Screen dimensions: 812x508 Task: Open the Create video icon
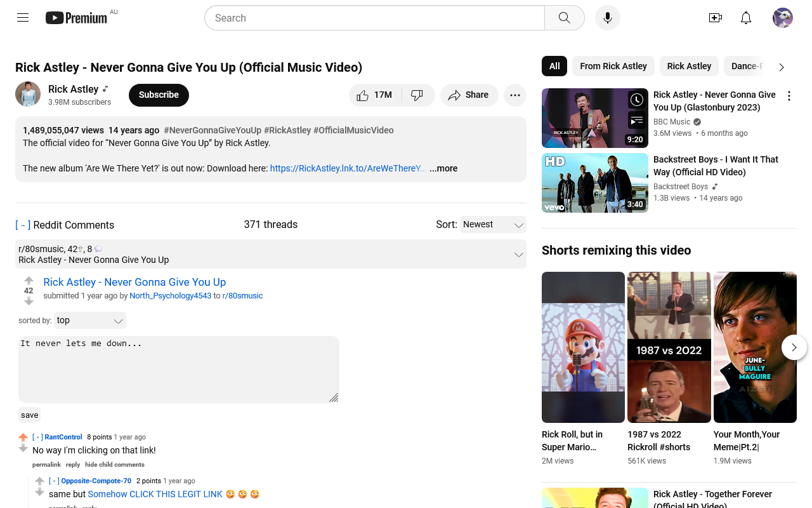(x=716, y=18)
